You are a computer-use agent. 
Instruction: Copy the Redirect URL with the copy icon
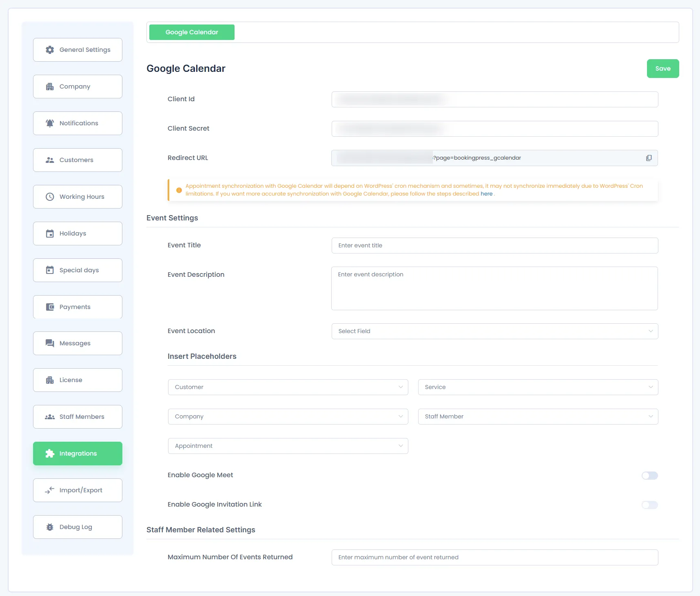pyautogui.click(x=649, y=158)
